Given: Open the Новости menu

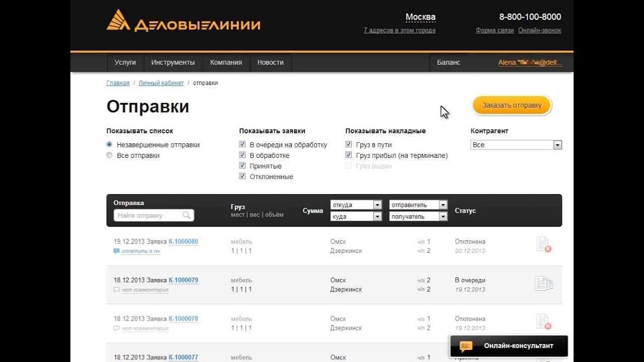Looking at the screenshot, I should coord(271,62).
